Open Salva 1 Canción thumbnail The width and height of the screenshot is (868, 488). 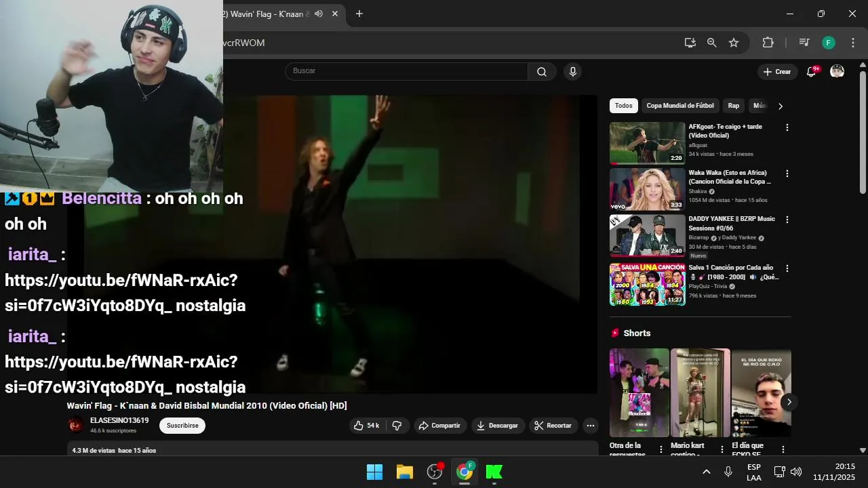[648, 284]
